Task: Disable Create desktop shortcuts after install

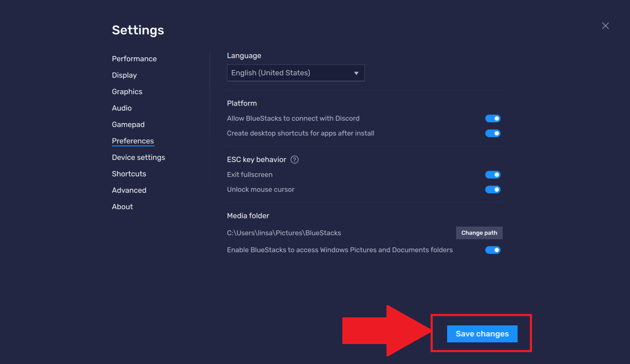Action: click(493, 133)
